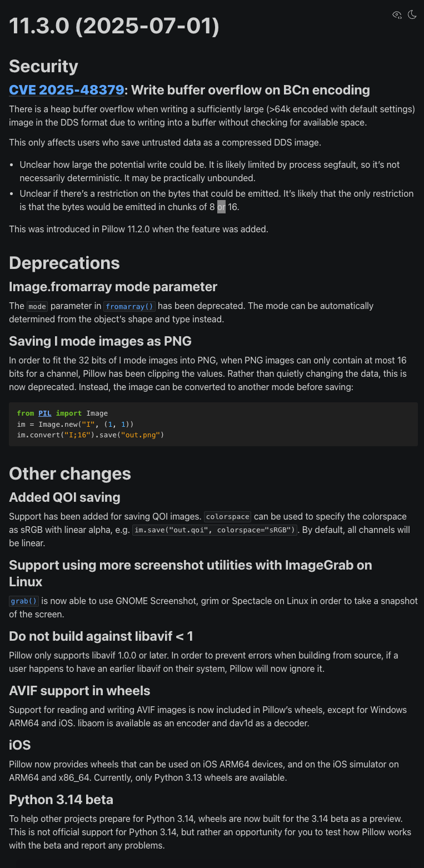The height and width of the screenshot is (868, 424).
Task: Follow the fromarray() reference link
Action: [x=131, y=306]
